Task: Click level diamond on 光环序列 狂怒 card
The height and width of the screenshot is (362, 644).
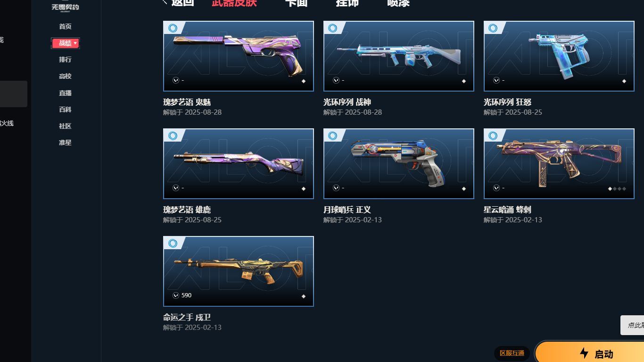Action: (624, 81)
